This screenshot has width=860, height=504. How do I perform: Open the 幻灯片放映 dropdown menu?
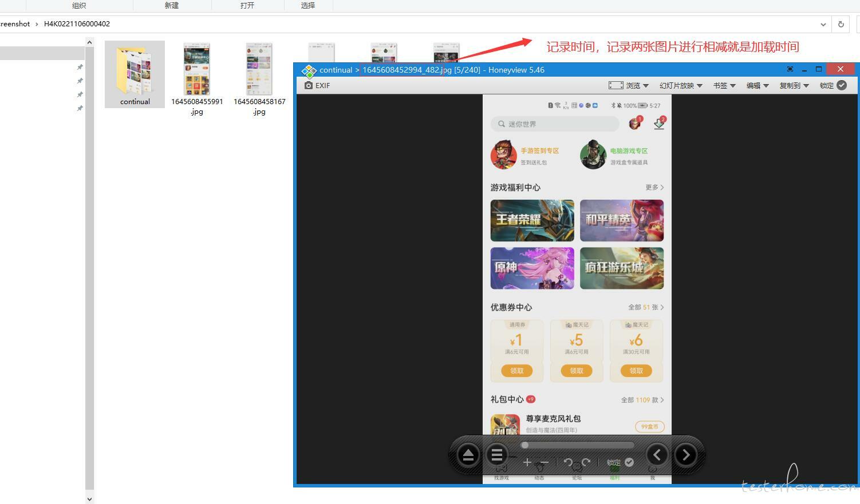(681, 85)
